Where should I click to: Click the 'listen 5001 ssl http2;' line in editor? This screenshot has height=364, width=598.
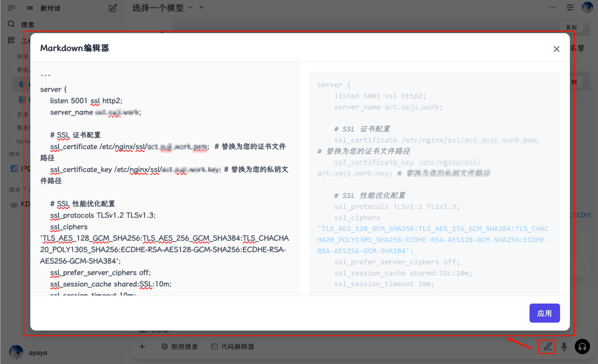click(x=86, y=101)
